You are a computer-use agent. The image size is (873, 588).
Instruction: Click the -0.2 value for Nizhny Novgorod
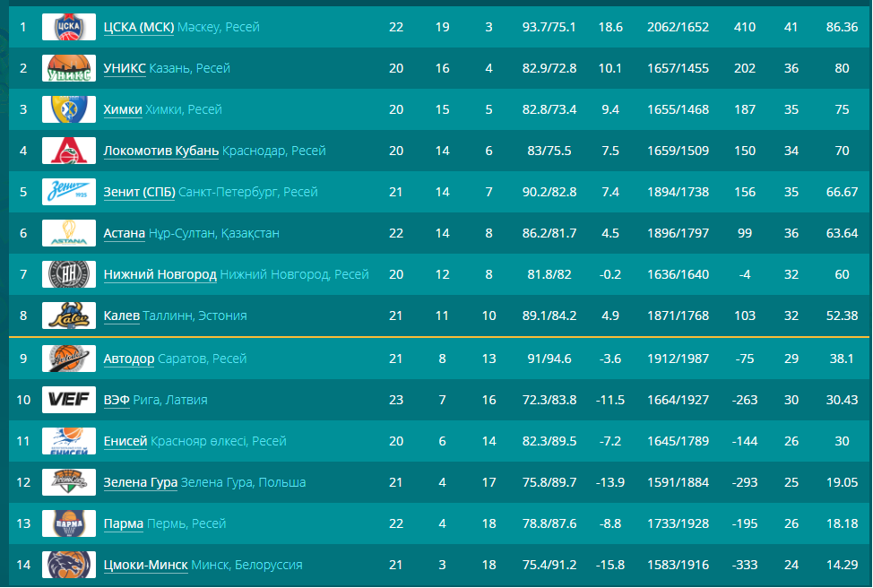coord(610,274)
